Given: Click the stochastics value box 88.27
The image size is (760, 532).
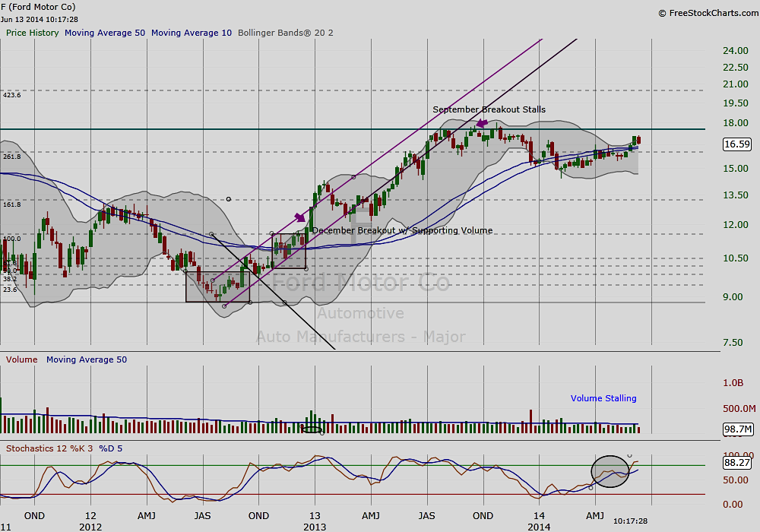Looking at the screenshot, I should pyautogui.click(x=736, y=463).
